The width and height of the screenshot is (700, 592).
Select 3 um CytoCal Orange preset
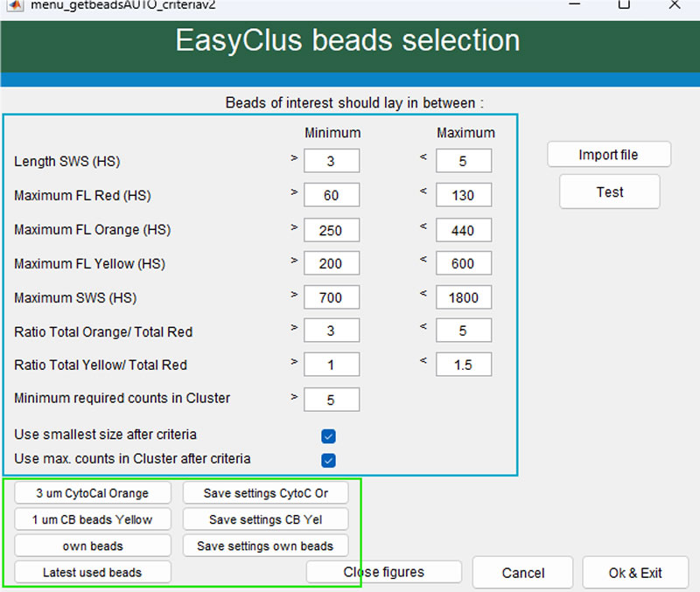93,493
